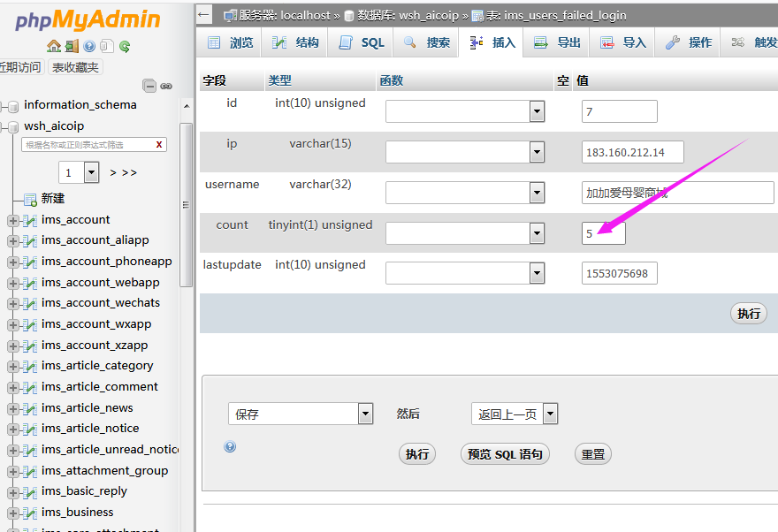Clear the table filter with red X
Viewport: 778px width, 532px height.
[x=159, y=145]
